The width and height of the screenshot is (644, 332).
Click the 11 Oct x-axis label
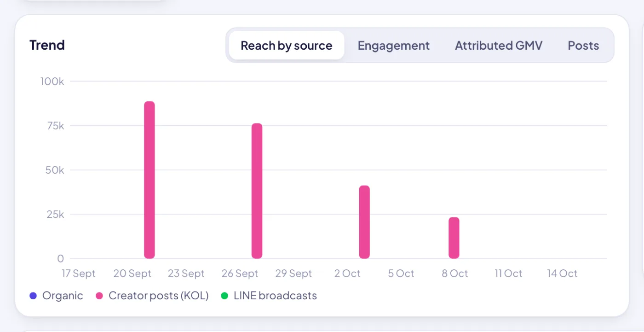tap(509, 274)
